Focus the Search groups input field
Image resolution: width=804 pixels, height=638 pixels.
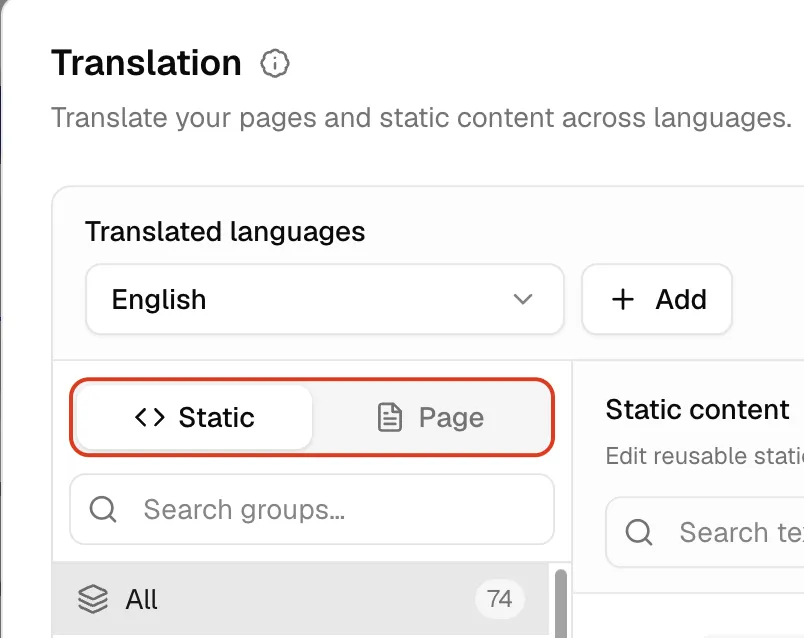[312, 509]
